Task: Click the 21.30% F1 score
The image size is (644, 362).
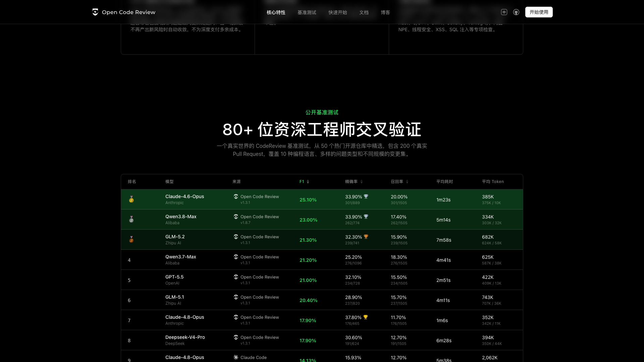Action: pyautogui.click(x=308, y=240)
